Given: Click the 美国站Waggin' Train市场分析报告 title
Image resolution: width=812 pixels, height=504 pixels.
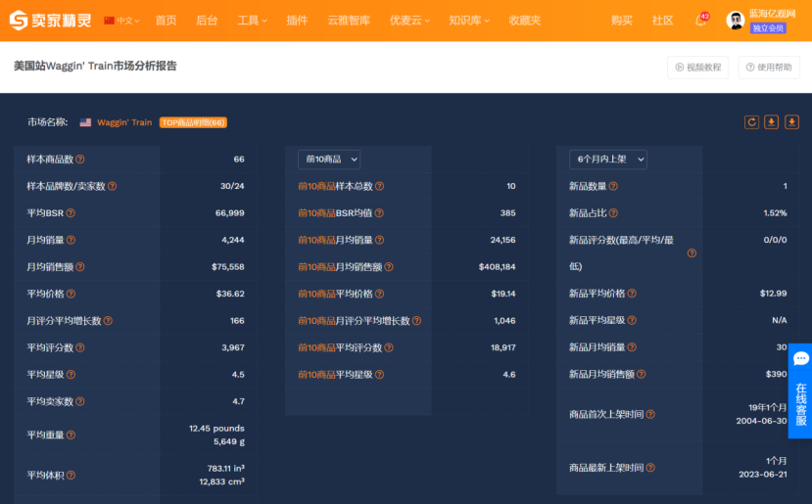Looking at the screenshot, I should tap(95, 67).
